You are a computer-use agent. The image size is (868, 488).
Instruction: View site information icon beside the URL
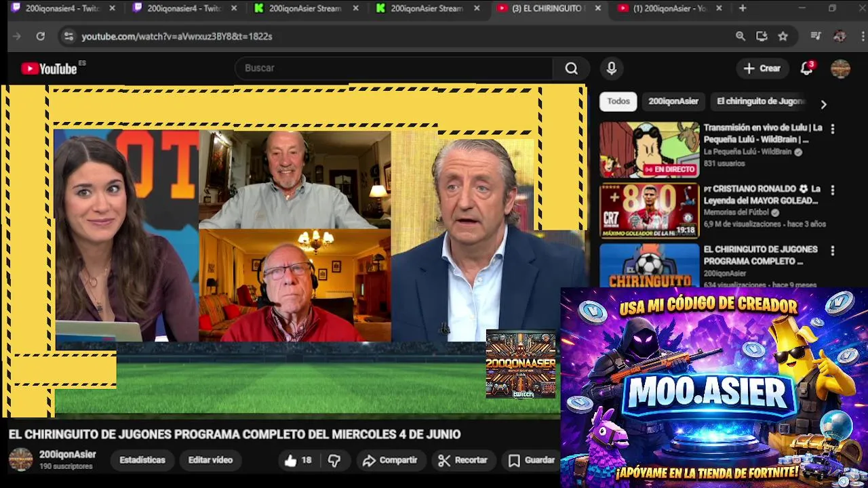[68, 36]
